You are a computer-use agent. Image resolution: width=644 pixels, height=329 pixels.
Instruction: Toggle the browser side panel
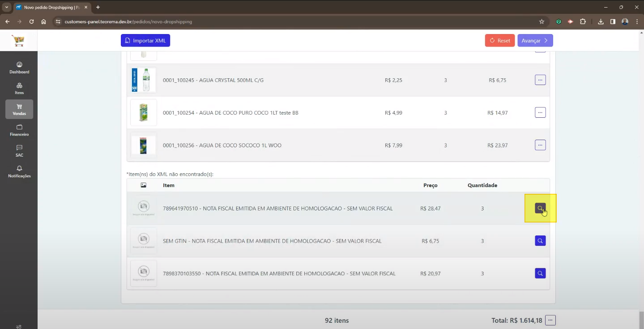pyautogui.click(x=613, y=21)
